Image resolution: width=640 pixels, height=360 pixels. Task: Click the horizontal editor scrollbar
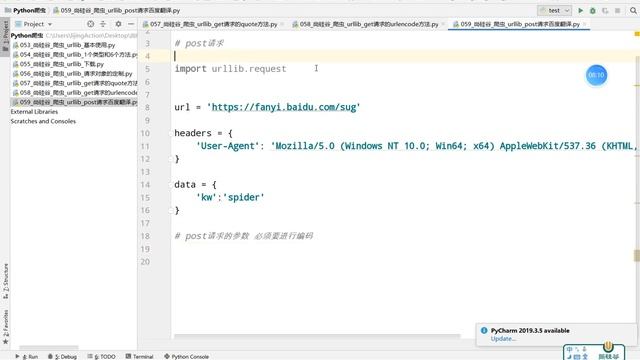pos(317,336)
